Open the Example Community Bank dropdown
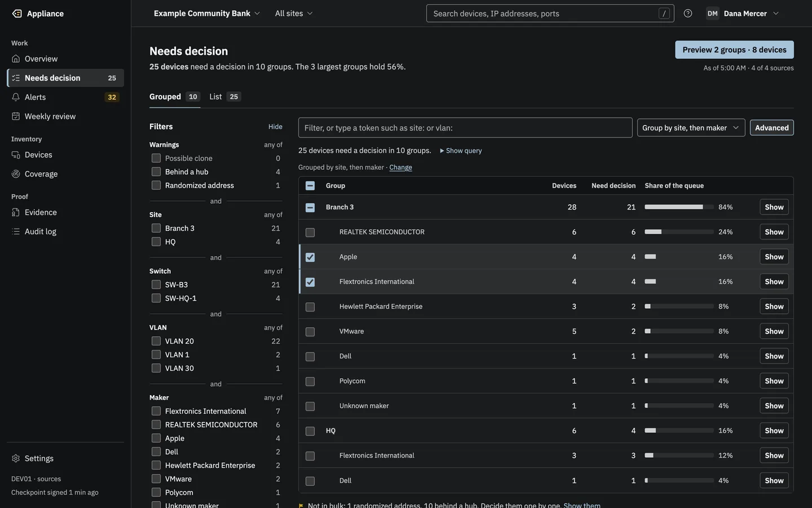Viewport: 812px width, 508px height. pyautogui.click(x=207, y=14)
